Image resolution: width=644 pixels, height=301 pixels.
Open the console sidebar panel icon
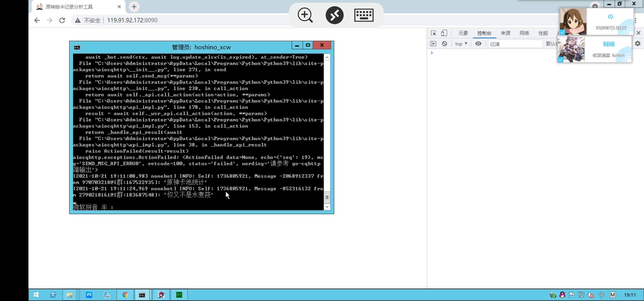(433, 44)
